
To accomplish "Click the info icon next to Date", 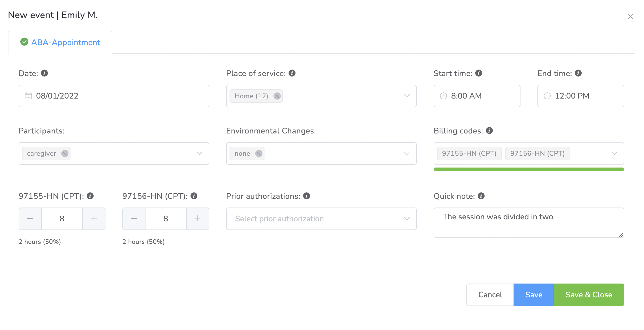I will coord(44,73).
